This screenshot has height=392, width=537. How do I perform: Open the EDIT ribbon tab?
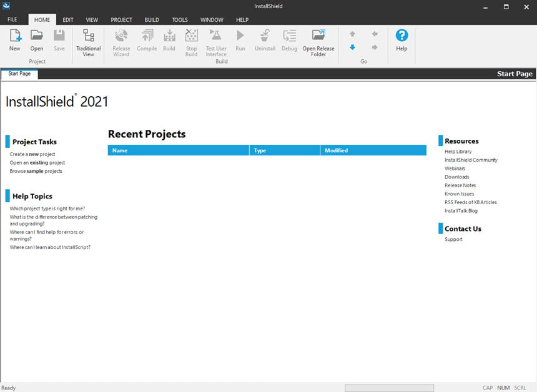68,19
